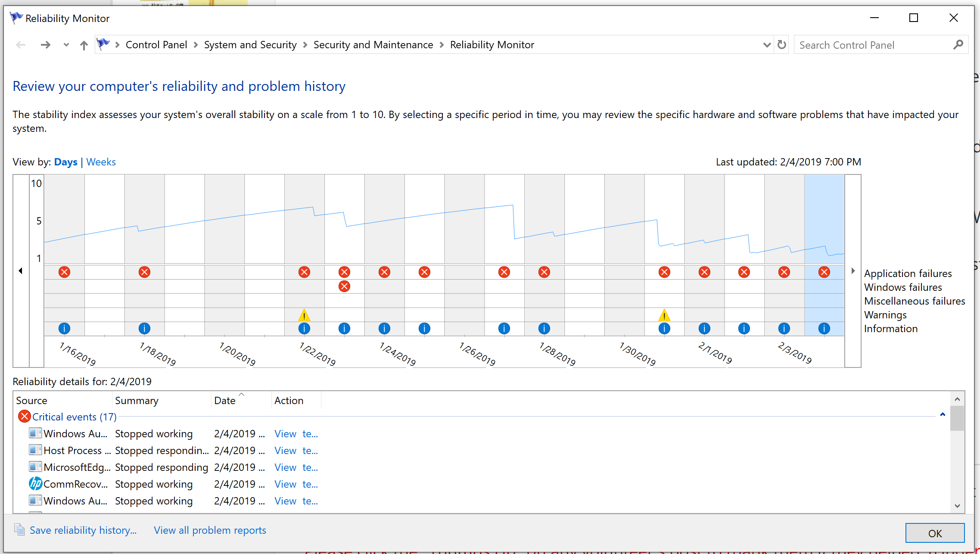Image resolution: width=980 pixels, height=554 pixels.
Task: Click the refresh icon in the address bar
Action: [x=781, y=45]
